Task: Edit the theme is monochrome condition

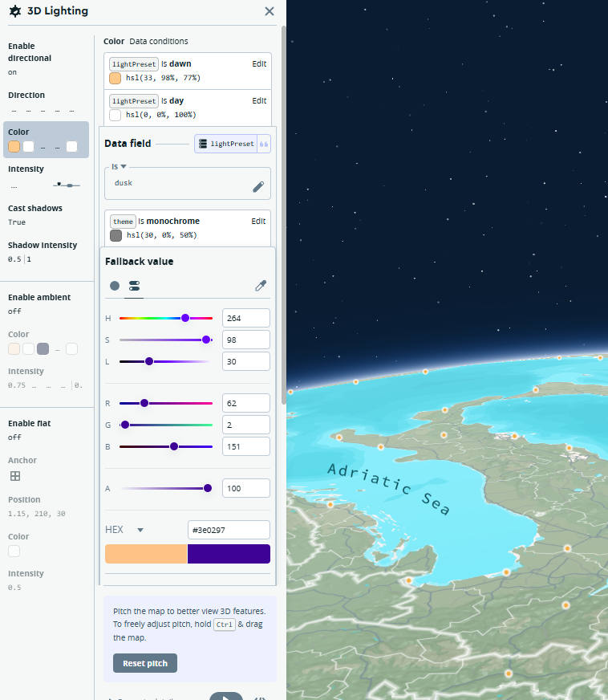Action: click(258, 221)
